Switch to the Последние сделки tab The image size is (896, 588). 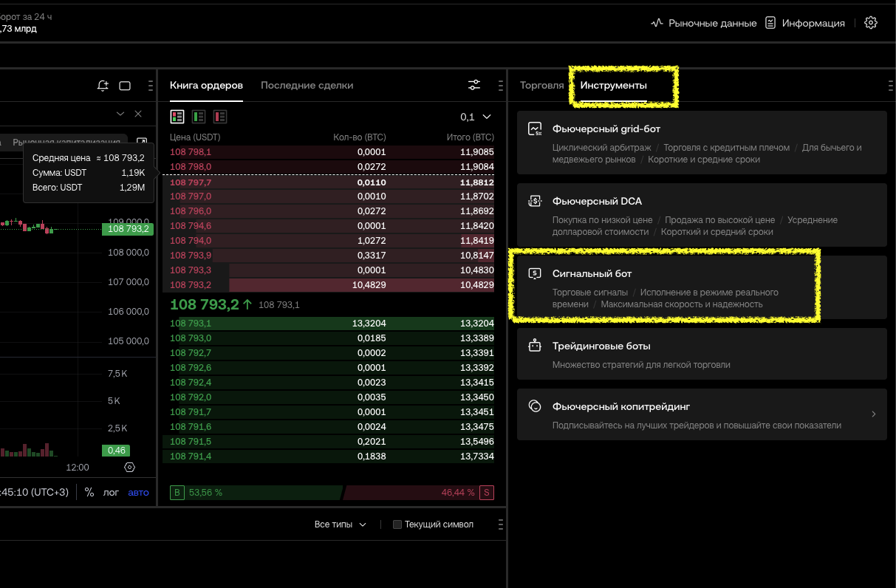307,85
